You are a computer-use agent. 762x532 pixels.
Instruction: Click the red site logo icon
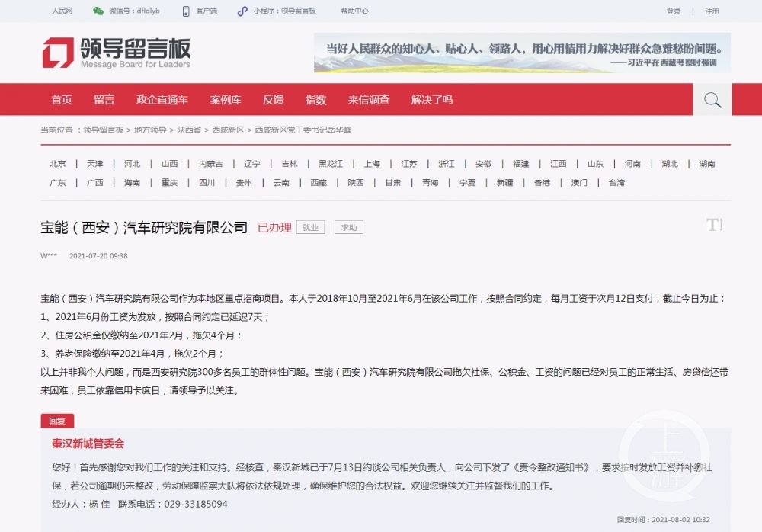(59, 53)
